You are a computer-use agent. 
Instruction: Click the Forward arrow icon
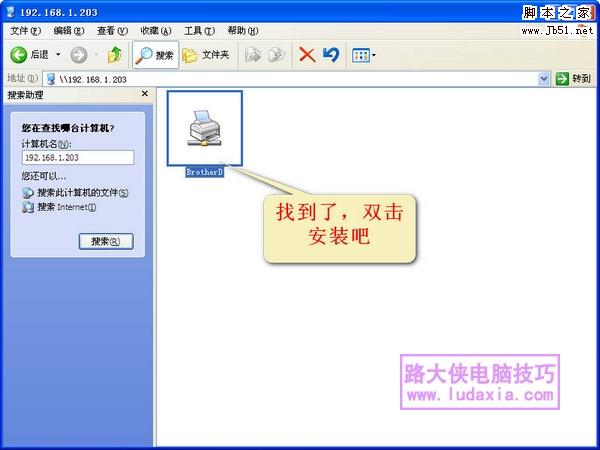(79, 55)
